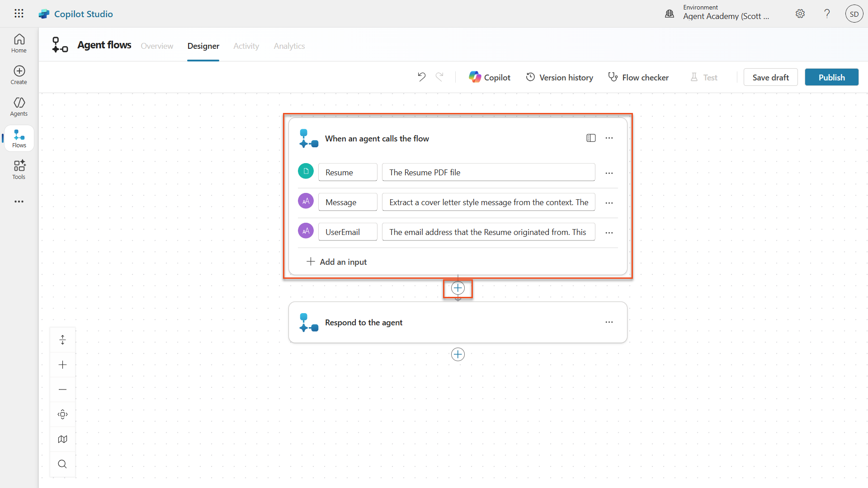Open the Agents section from the sidebar
Viewport: 868px width, 488px height.
[x=19, y=106]
